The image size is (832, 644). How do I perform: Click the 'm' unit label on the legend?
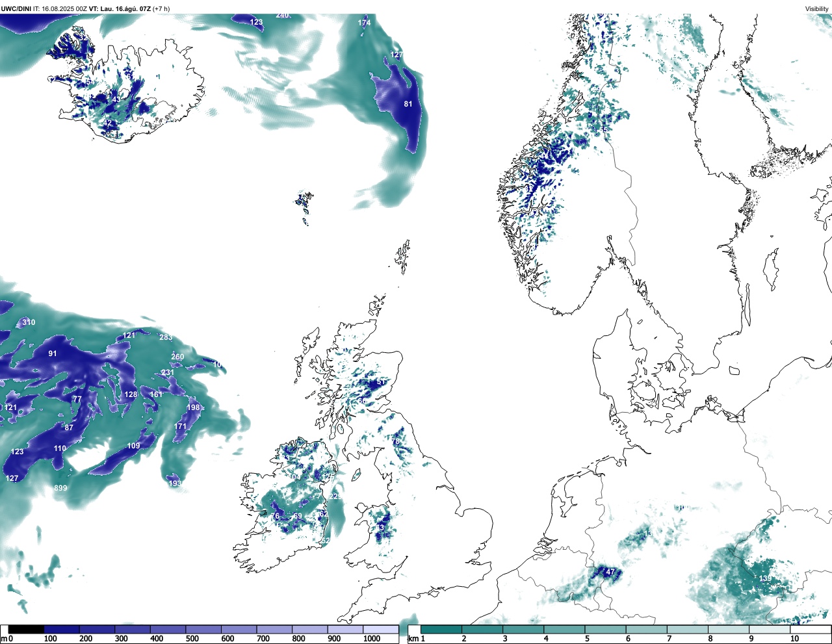coord(4,639)
